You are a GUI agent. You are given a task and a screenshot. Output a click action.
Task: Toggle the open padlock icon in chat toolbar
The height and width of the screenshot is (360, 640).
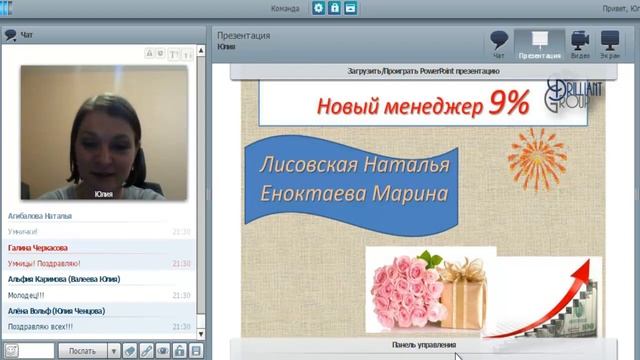coord(180,351)
